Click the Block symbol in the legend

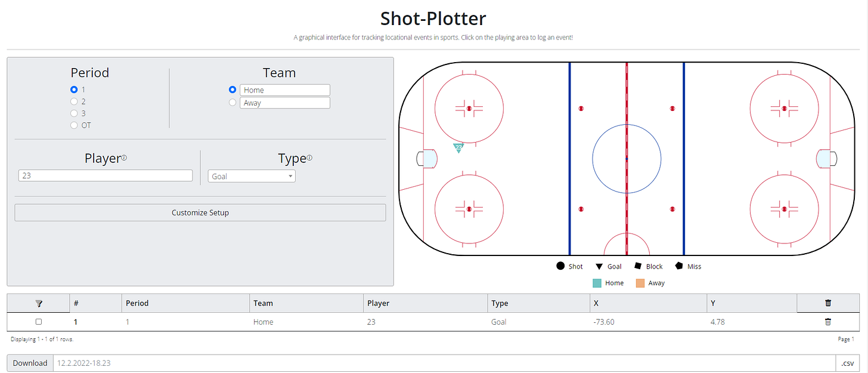[x=637, y=266]
